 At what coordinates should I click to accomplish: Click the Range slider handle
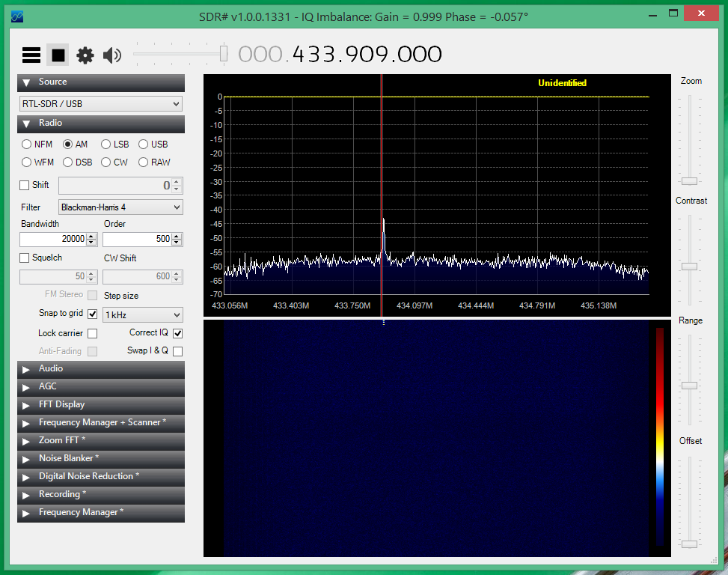[689, 386]
